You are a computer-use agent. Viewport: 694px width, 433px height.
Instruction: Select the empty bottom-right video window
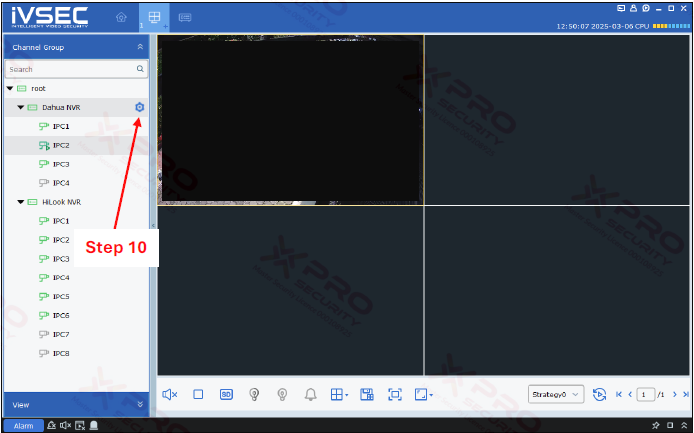pos(557,290)
